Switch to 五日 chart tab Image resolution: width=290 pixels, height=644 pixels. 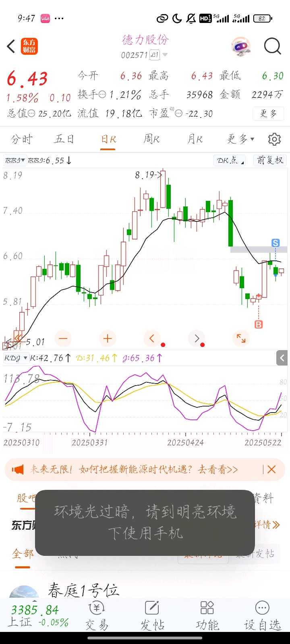click(x=64, y=139)
